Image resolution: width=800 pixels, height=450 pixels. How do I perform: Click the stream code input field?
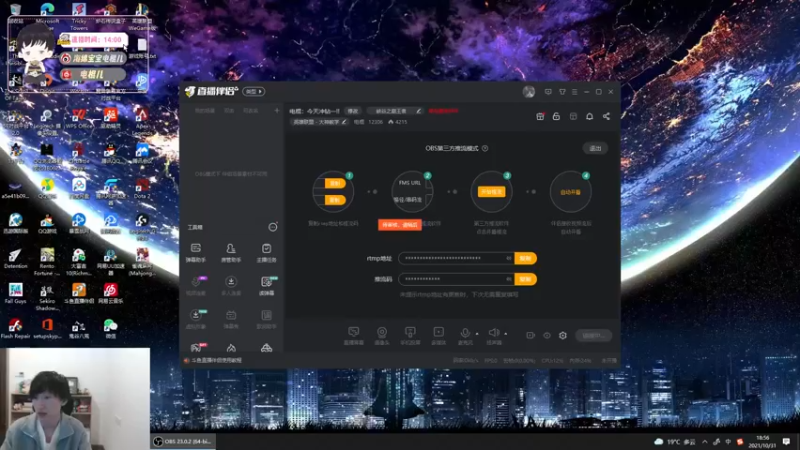[457, 279]
